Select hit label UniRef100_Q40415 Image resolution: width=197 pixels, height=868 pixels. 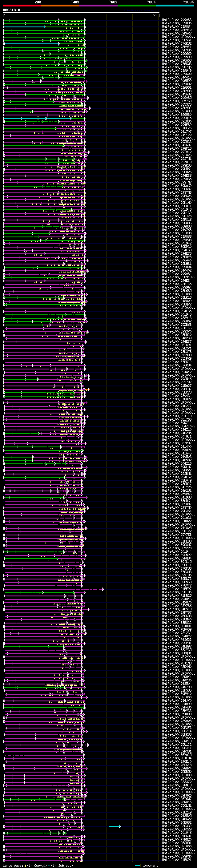click(177, 77)
